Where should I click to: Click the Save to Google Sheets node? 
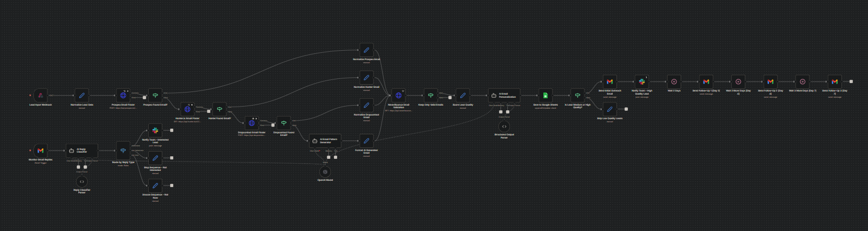pyautogui.click(x=545, y=96)
